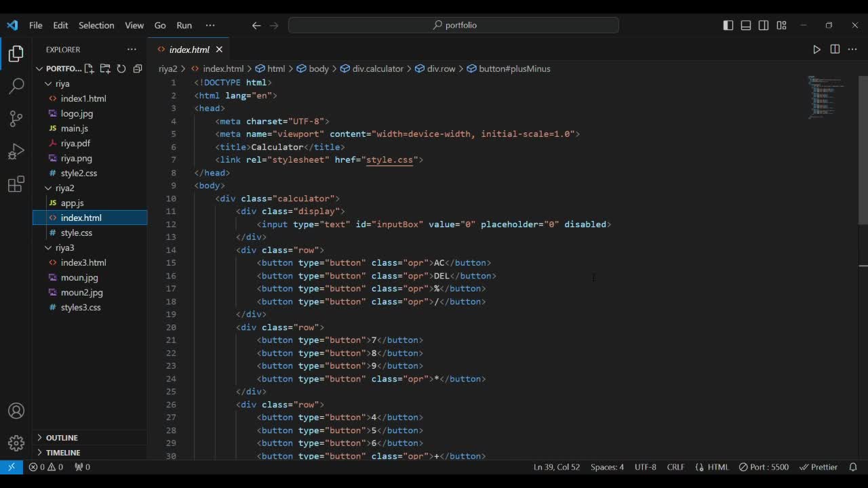Click the Accounts icon
This screenshot has width=868, height=488.
16,411
